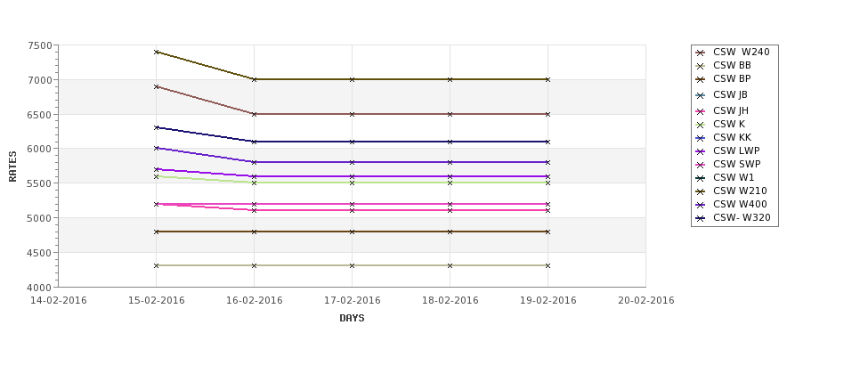This screenshot has height=382, width=868.
Task: Select the CSW W400 legend label
Action: point(740,204)
